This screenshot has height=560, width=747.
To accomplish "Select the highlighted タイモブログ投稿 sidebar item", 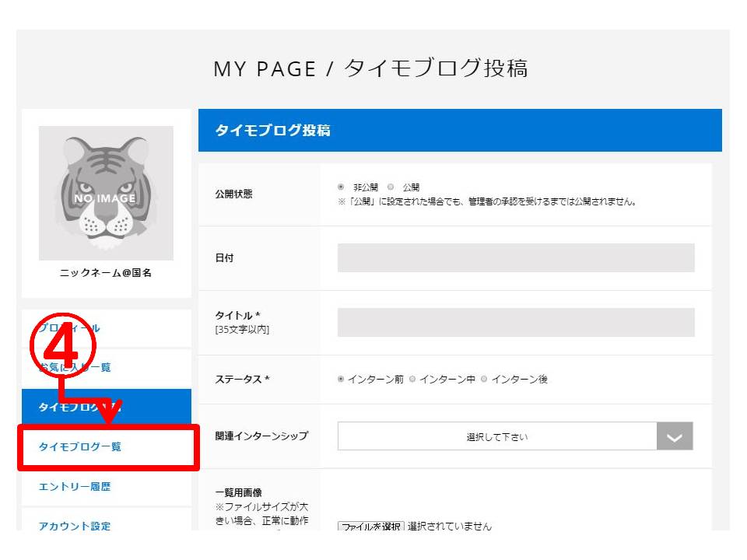I will (107, 407).
